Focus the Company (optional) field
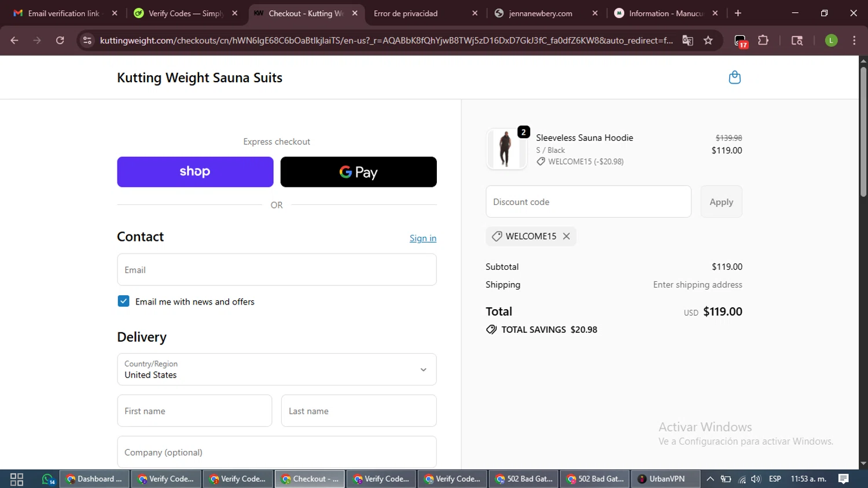 coord(277,452)
